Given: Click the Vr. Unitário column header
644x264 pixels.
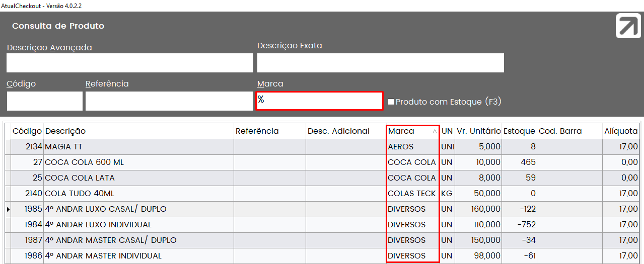Looking at the screenshot, I should 478,131.
